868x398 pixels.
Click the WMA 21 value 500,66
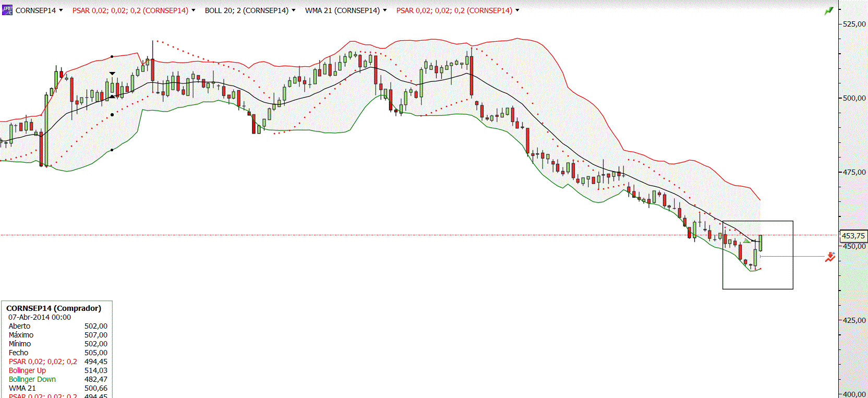click(96, 388)
